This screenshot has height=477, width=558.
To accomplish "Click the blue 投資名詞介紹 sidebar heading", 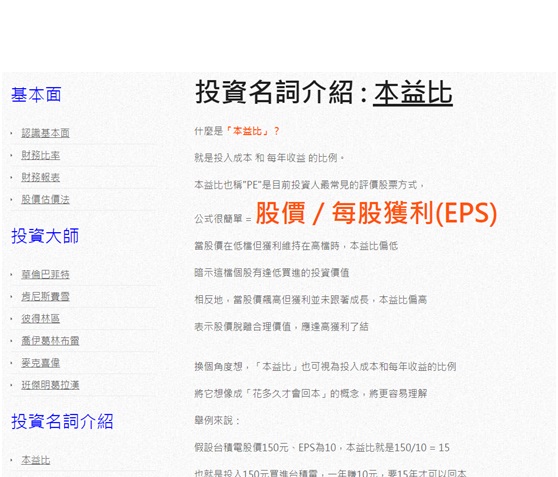I will click(62, 421).
